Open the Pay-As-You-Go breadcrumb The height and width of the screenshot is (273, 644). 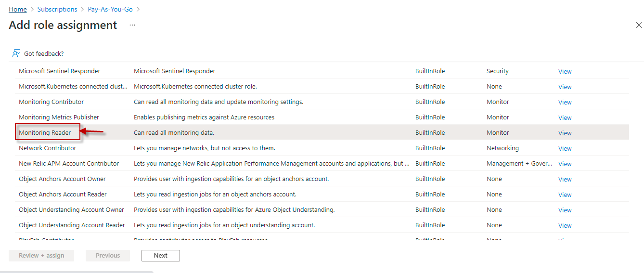click(110, 9)
